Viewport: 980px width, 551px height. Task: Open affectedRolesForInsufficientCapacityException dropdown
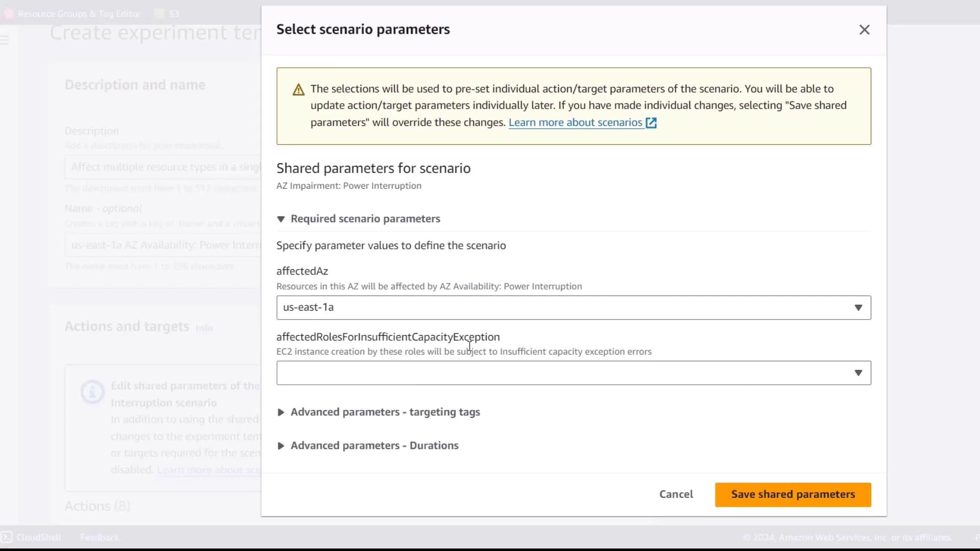[573, 373]
